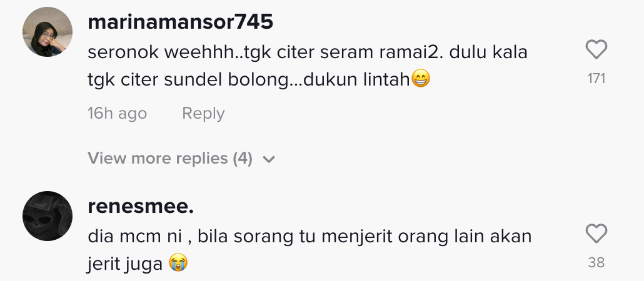Select the line starting 'seronok weehhh..tgk citer'

click(x=307, y=52)
